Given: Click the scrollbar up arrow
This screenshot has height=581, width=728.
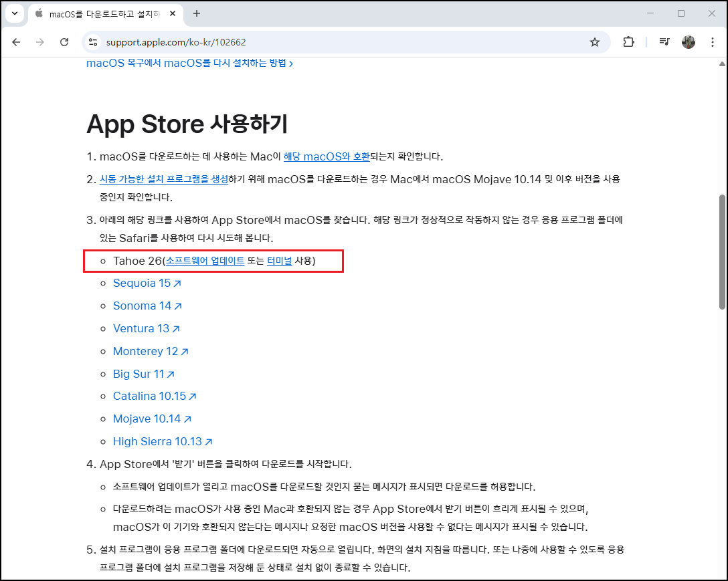Looking at the screenshot, I should tap(722, 64).
